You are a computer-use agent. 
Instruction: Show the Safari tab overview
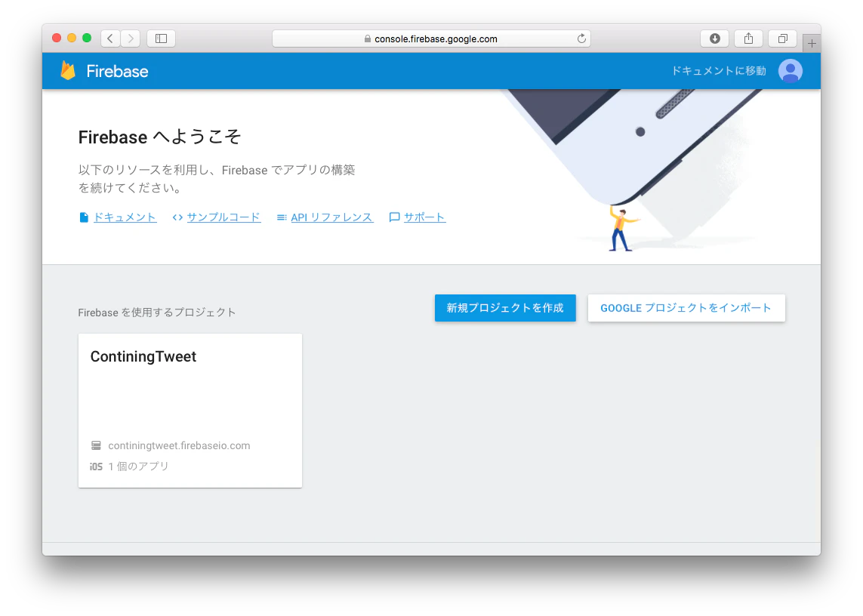783,38
